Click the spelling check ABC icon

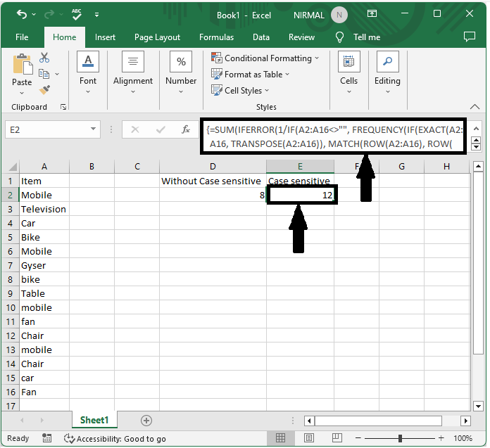click(x=77, y=14)
